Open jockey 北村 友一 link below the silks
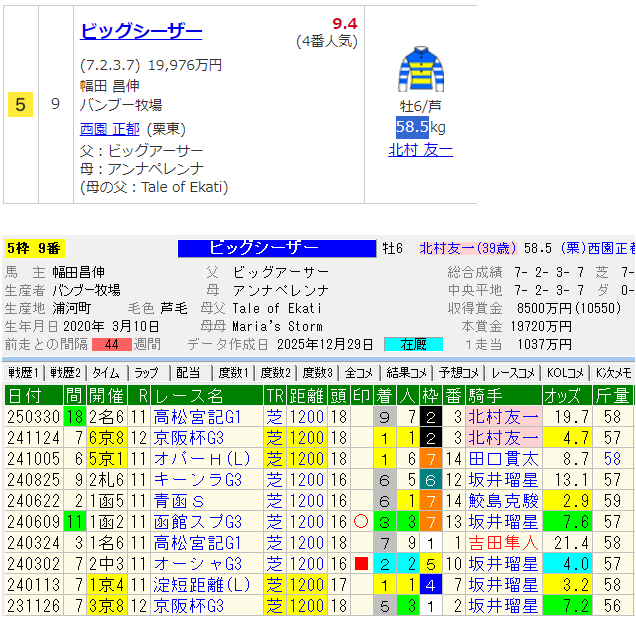Screen dimensions: 636x619 (420, 150)
